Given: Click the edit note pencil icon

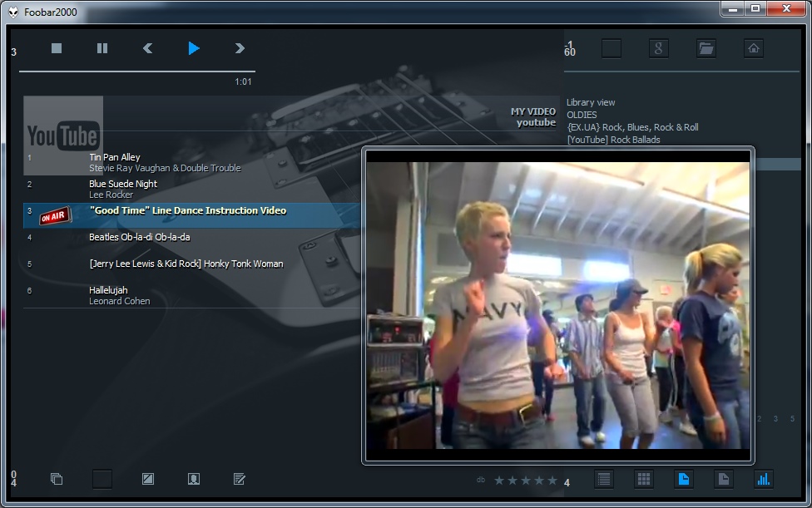Looking at the screenshot, I should coord(240,479).
